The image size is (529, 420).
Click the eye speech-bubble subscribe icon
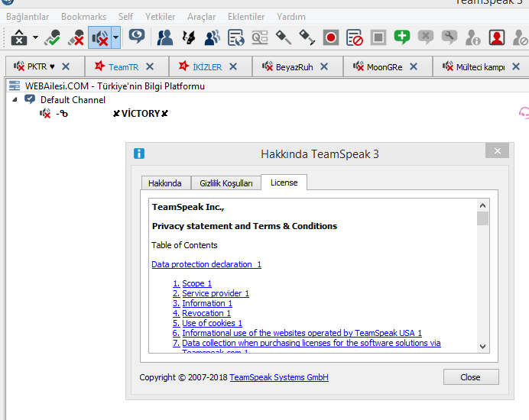tap(137, 37)
